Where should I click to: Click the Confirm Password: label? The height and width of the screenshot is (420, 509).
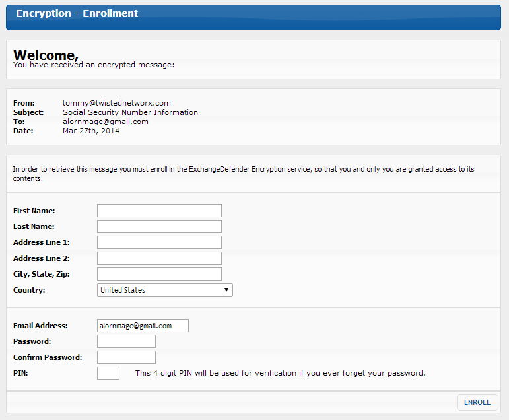pyautogui.click(x=48, y=357)
